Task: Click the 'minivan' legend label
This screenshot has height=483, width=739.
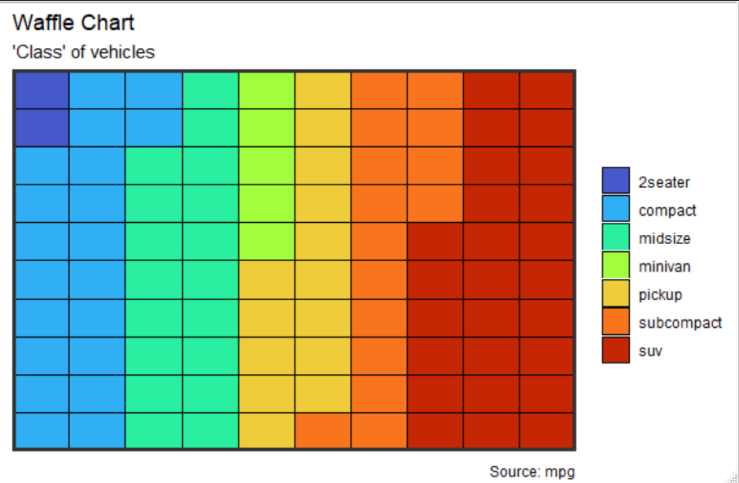Action: pos(665,267)
